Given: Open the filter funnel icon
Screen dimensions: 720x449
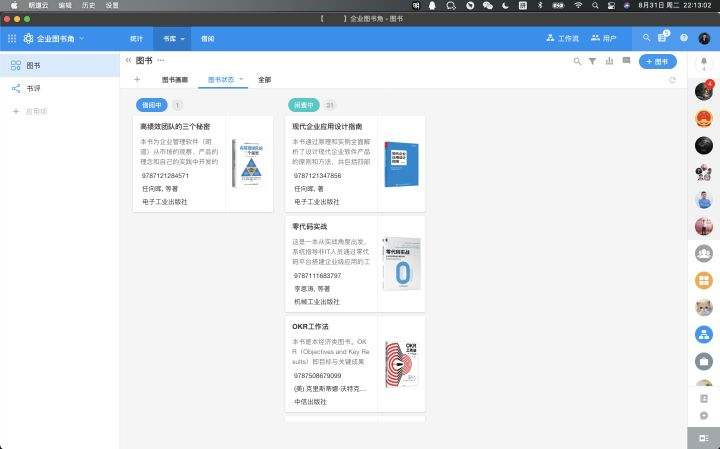Looking at the screenshot, I should tap(593, 61).
